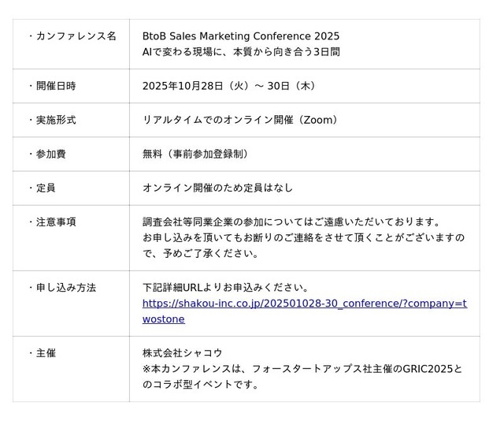The width and height of the screenshot is (504, 421).
Task: Click the 主催 row label
Action: tap(46, 353)
